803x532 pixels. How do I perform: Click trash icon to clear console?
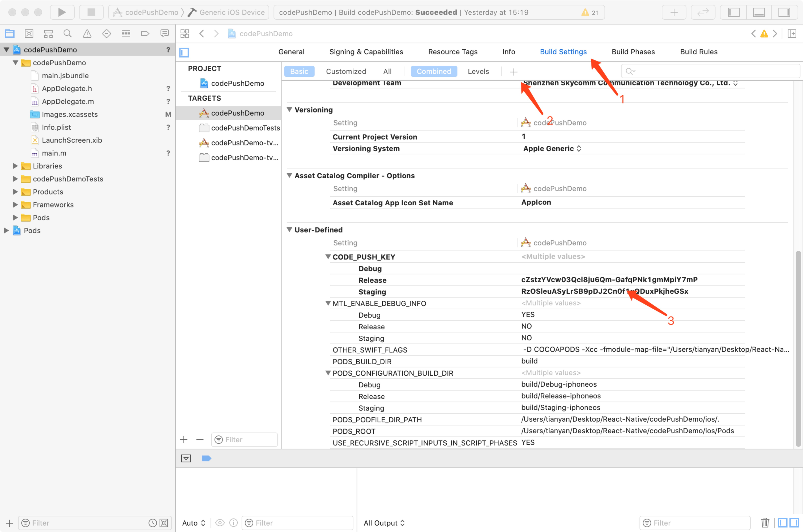[765, 522]
